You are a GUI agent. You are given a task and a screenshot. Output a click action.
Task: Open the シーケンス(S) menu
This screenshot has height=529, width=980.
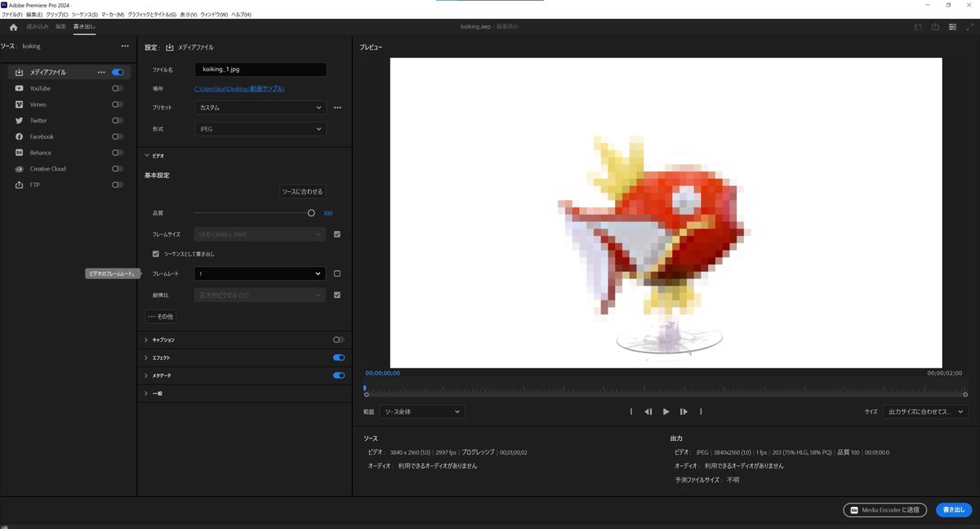(x=85, y=15)
